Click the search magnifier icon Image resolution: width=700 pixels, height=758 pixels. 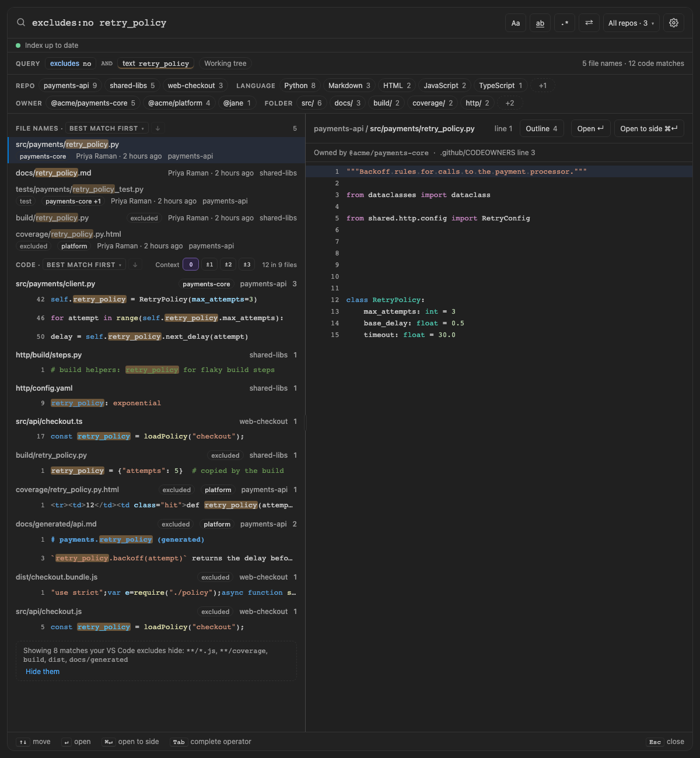pos(21,23)
